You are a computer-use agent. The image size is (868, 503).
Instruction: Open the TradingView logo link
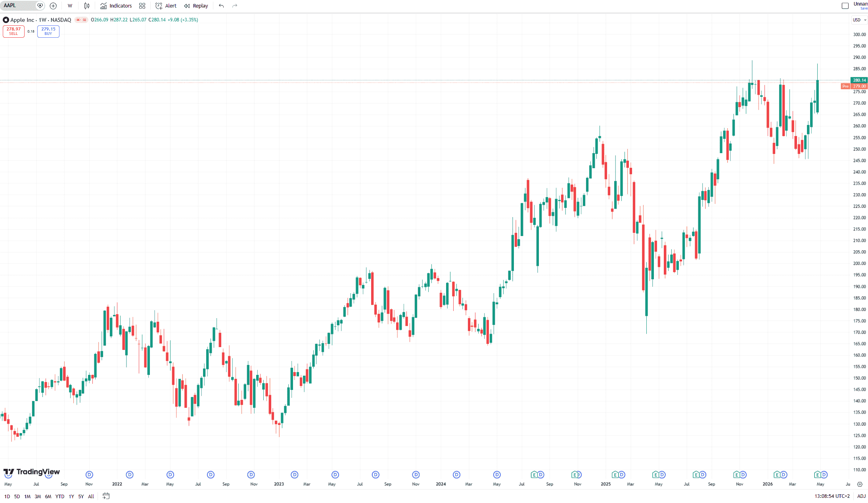[32, 472]
